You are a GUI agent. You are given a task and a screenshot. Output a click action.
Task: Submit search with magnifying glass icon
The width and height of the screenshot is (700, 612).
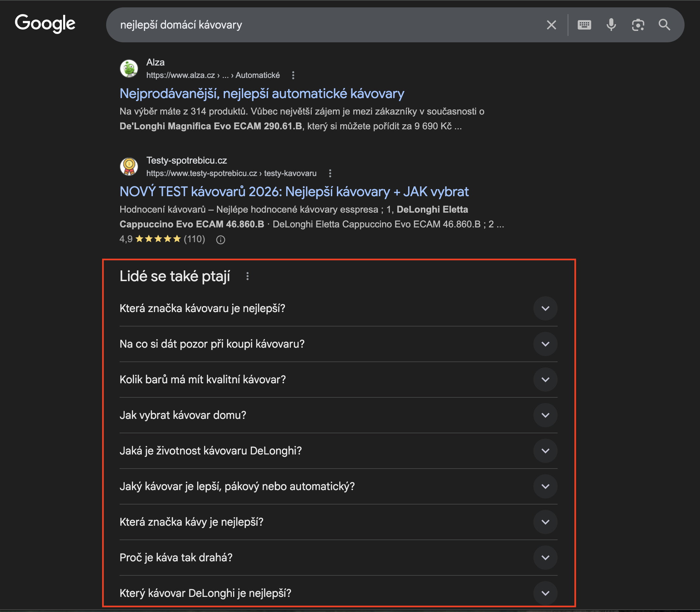pyautogui.click(x=664, y=25)
